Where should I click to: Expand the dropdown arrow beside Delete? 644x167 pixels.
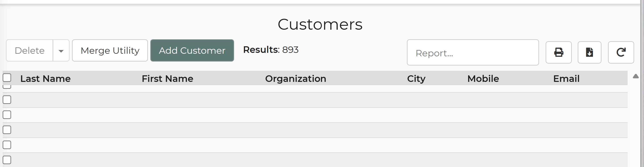(61, 50)
